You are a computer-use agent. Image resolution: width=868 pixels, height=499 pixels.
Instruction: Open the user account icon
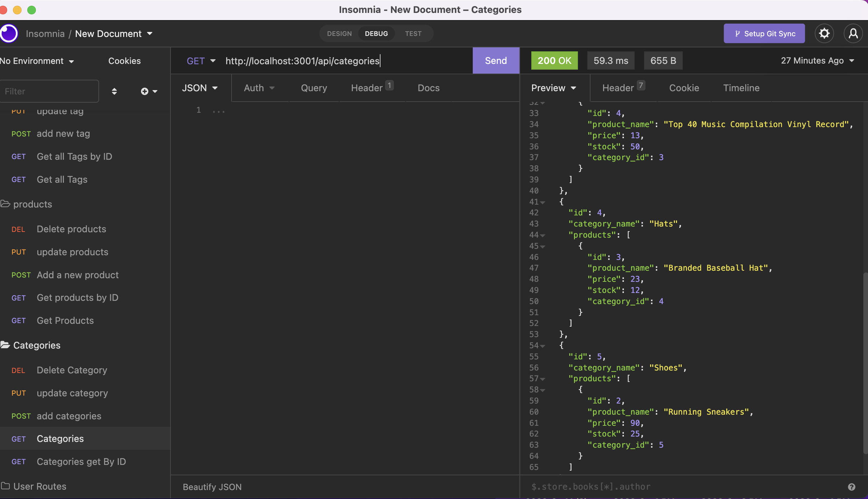coord(853,33)
